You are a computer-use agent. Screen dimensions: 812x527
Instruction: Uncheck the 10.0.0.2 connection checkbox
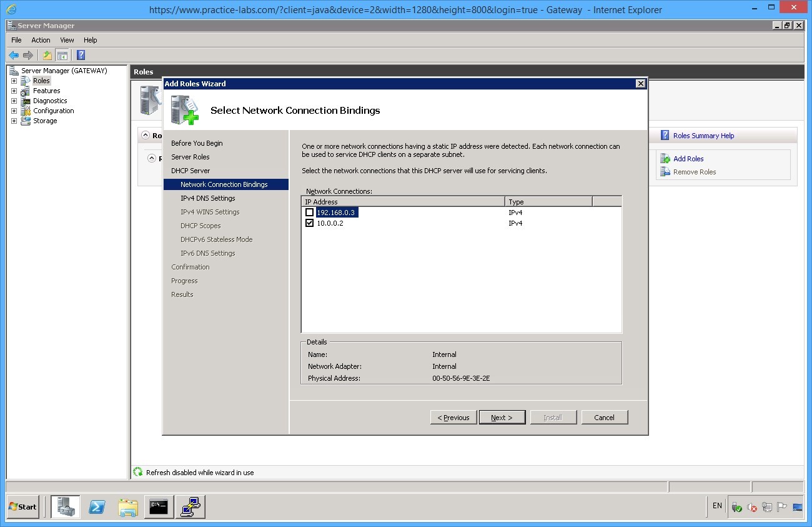(309, 223)
